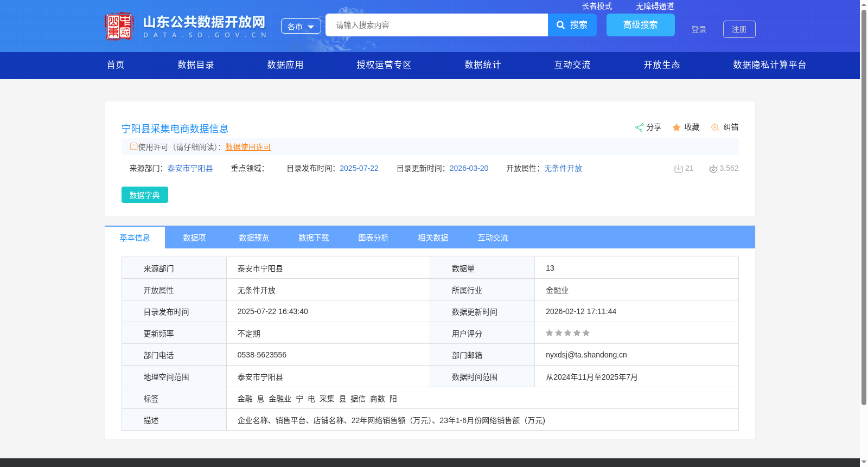The height and width of the screenshot is (467, 868).
Task: Click the search input field
Action: pyautogui.click(x=437, y=25)
